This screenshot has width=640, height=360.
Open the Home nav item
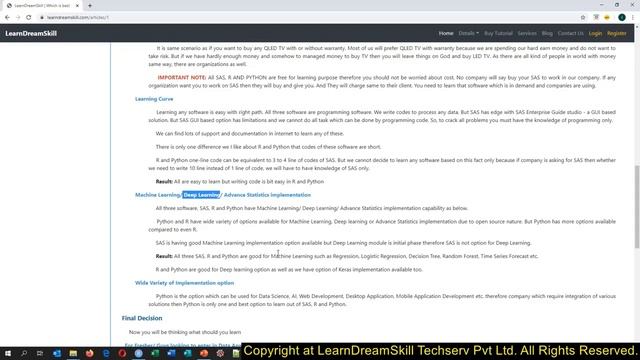click(446, 33)
